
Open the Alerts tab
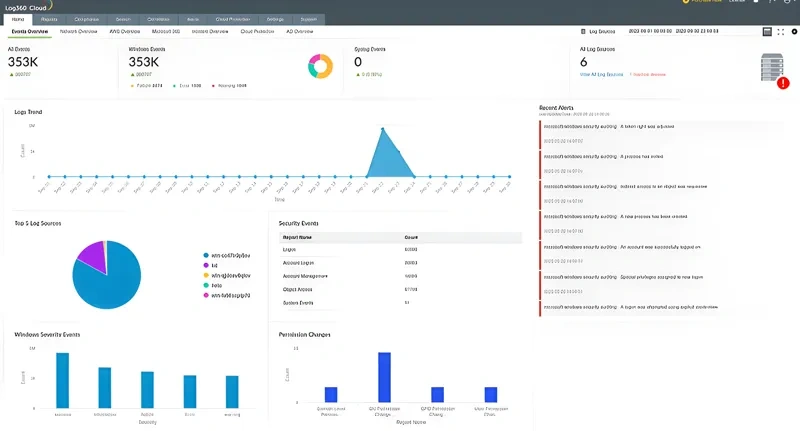coord(193,19)
